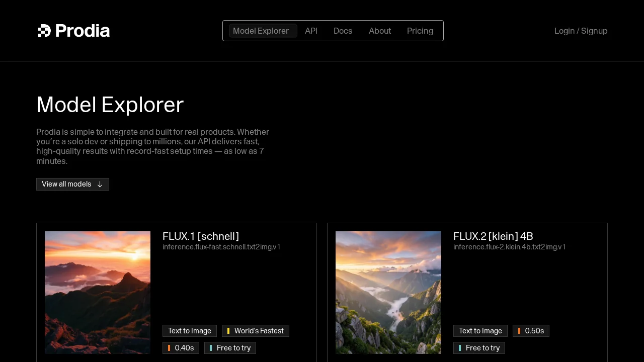Click the teal Free to try icon on FLUX.2 card
The image size is (644, 362).
pyautogui.click(x=460, y=347)
